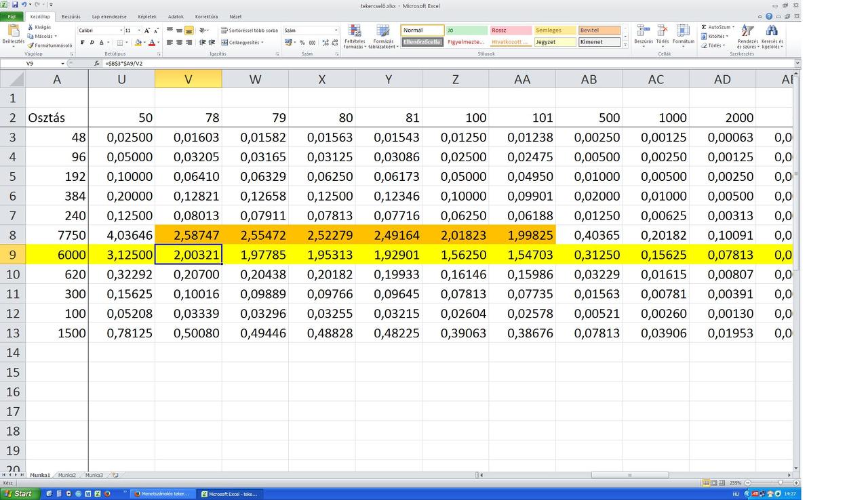
Task: Click the zoom slider in status bar
Action: 780,483
